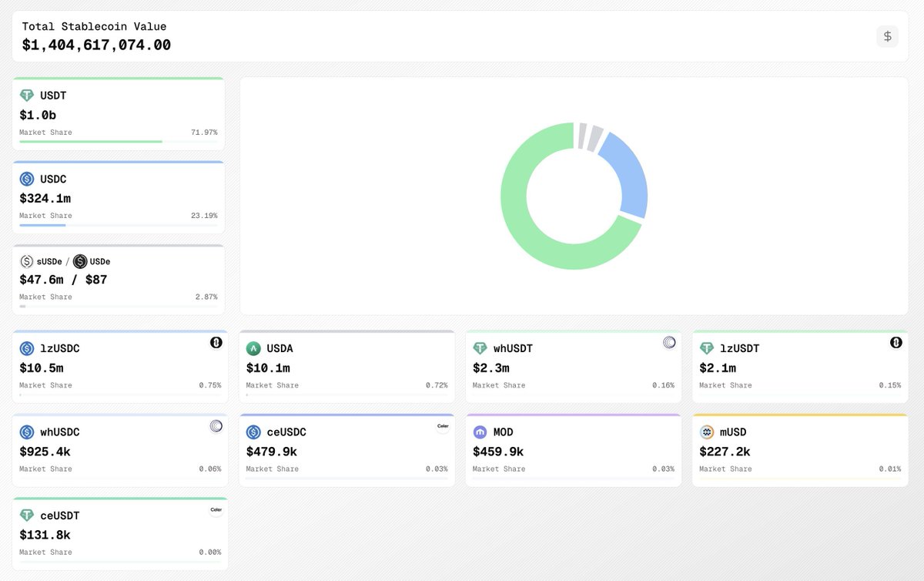Viewport: 924px width, 581px height.
Task: Click the LayerZero badge on lzUSDT card
Action: point(896,342)
